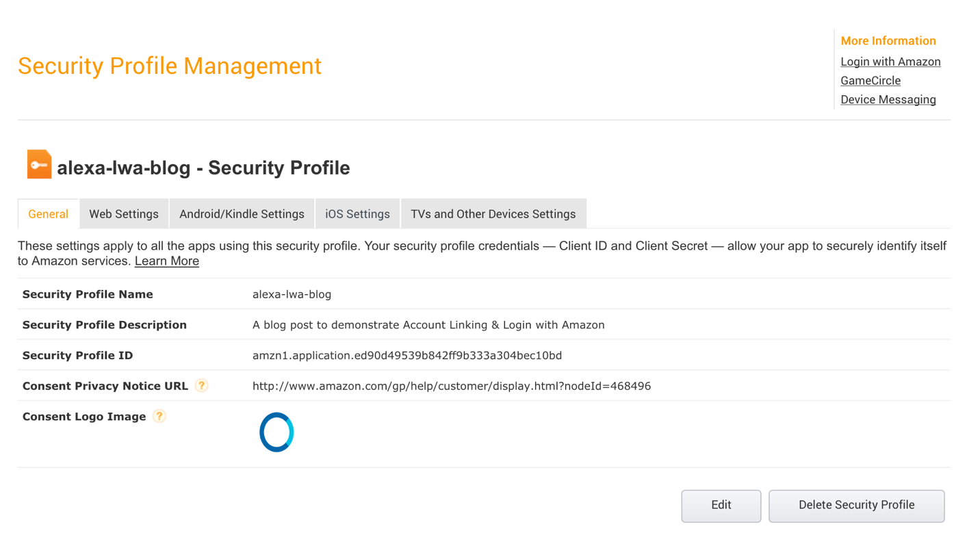The height and width of the screenshot is (535, 980).
Task: Click the Delete Security Profile button
Action: pos(856,505)
